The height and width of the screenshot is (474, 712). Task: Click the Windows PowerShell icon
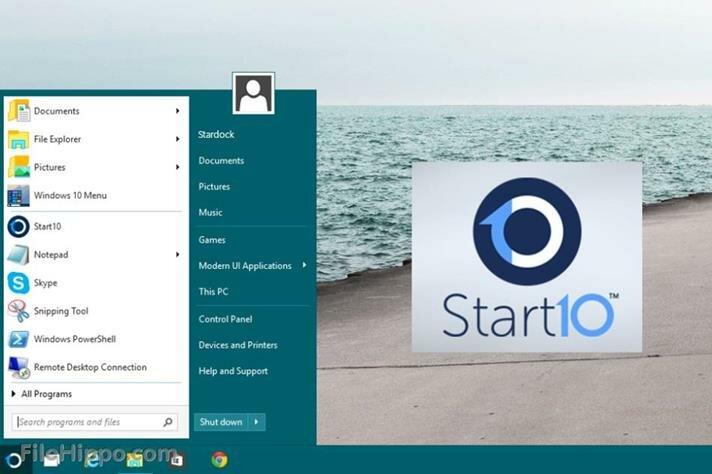point(19,339)
